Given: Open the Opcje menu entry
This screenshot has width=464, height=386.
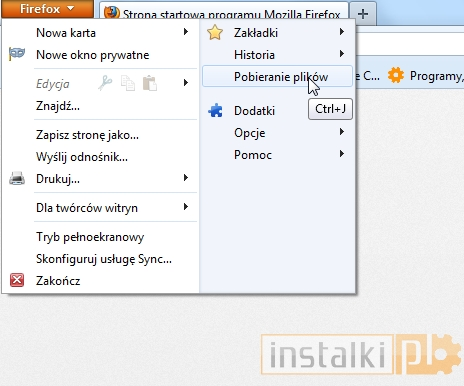Looking at the screenshot, I should [250, 133].
